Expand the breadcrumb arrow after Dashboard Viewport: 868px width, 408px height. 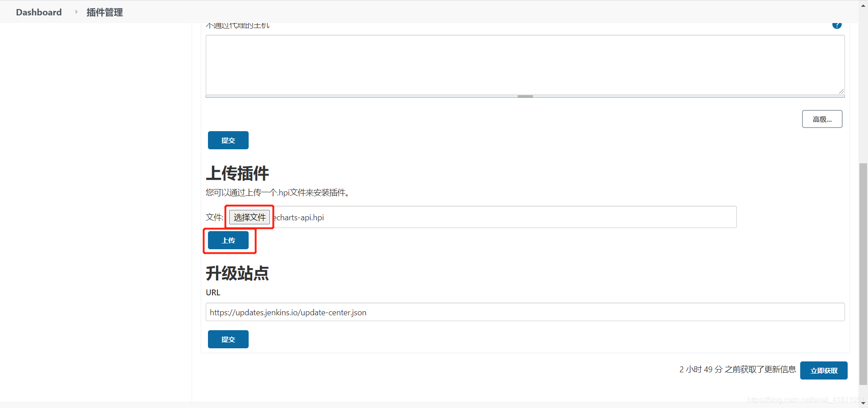point(76,12)
